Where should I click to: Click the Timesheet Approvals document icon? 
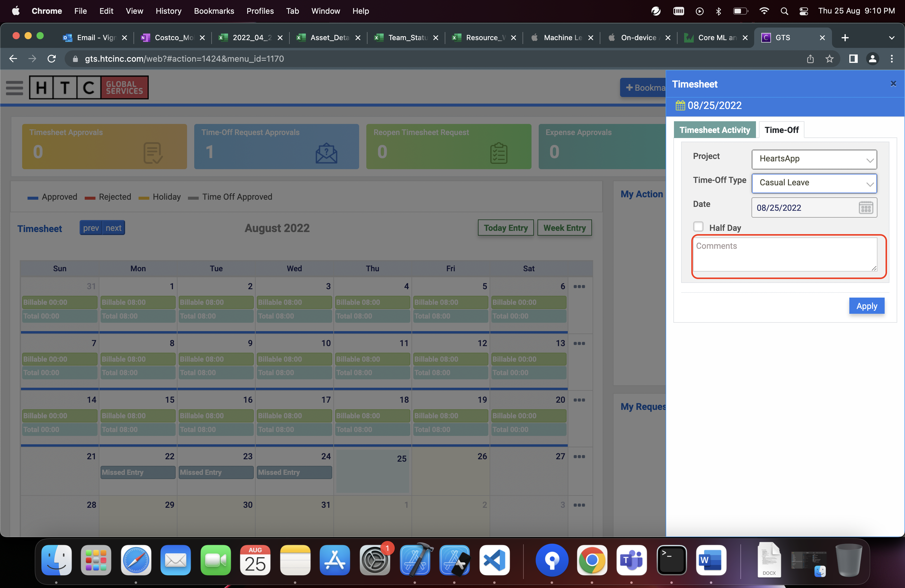pyautogui.click(x=153, y=153)
